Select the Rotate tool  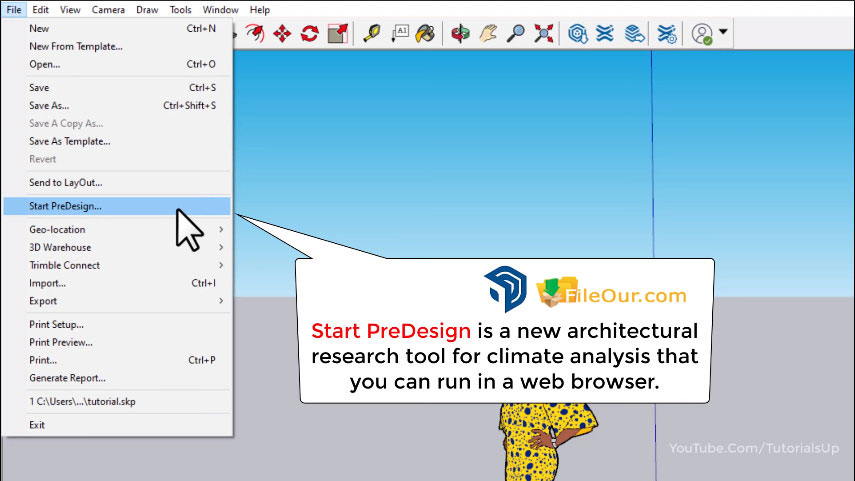point(310,34)
